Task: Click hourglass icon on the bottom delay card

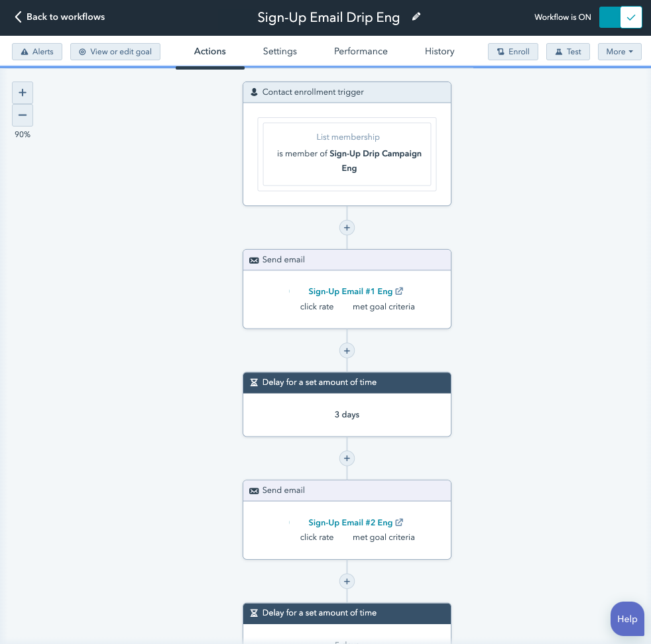Action: pyautogui.click(x=254, y=613)
